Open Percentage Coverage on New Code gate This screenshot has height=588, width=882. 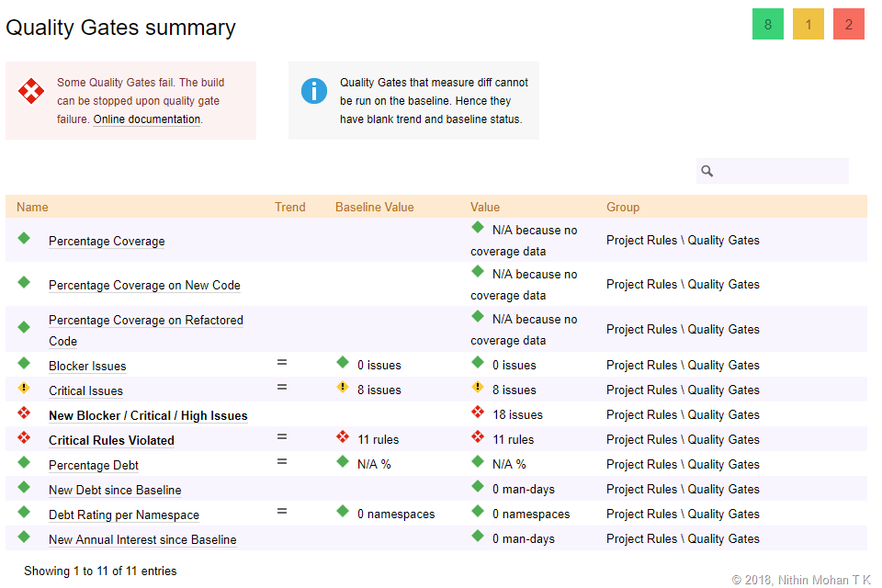coord(144,286)
